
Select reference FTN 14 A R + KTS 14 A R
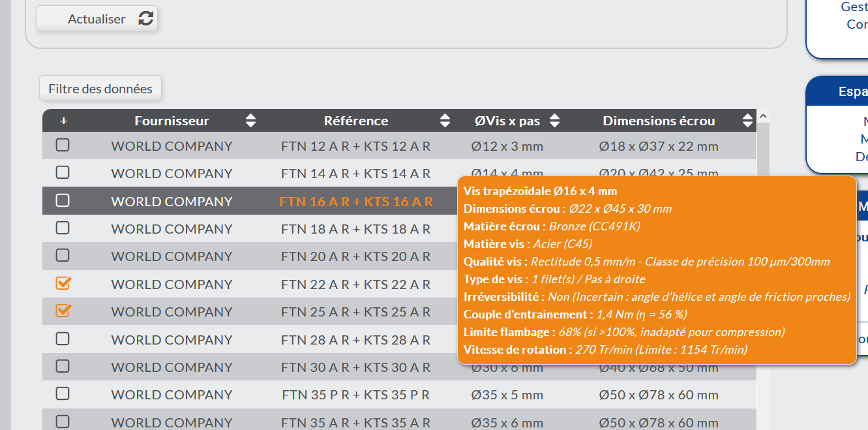tap(356, 174)
